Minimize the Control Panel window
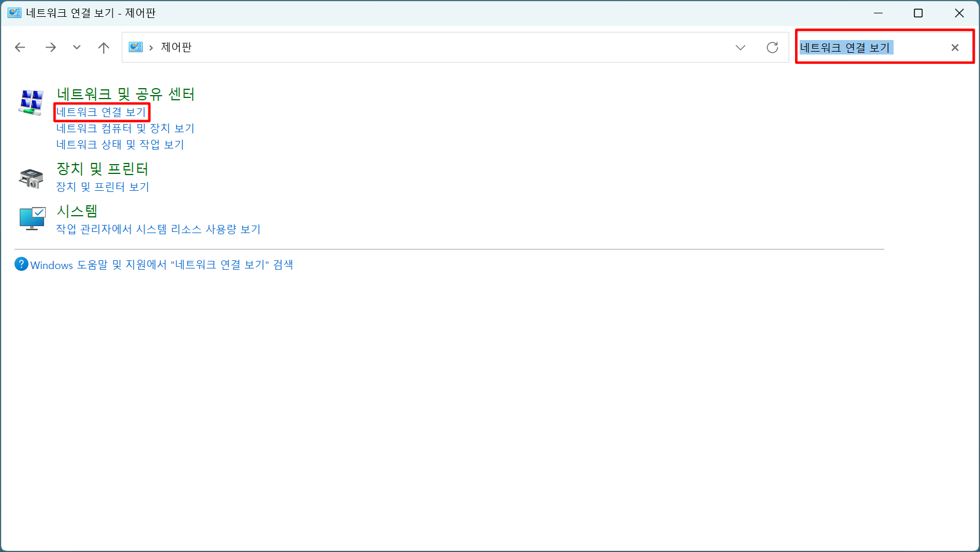The image size is (980, 552). coord(879,13)
